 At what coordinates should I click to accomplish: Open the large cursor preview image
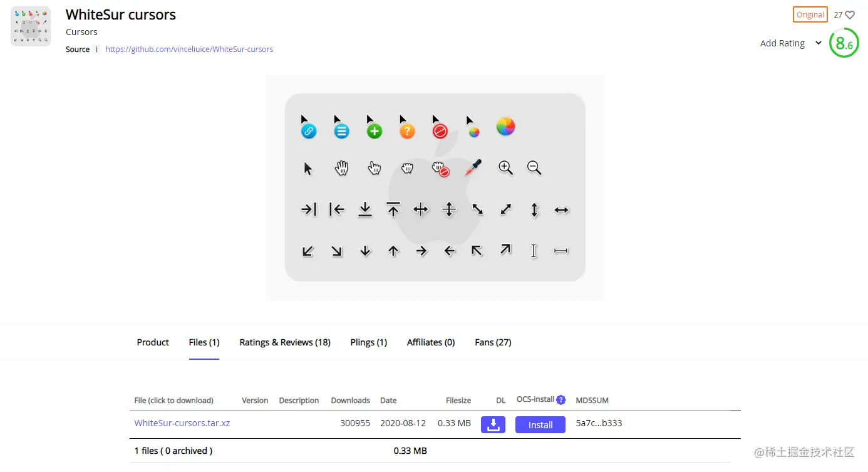[435, 187]
